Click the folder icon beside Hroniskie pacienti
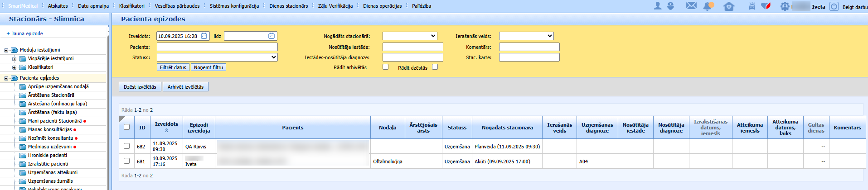The image size is (868, 190). (22, 155)
